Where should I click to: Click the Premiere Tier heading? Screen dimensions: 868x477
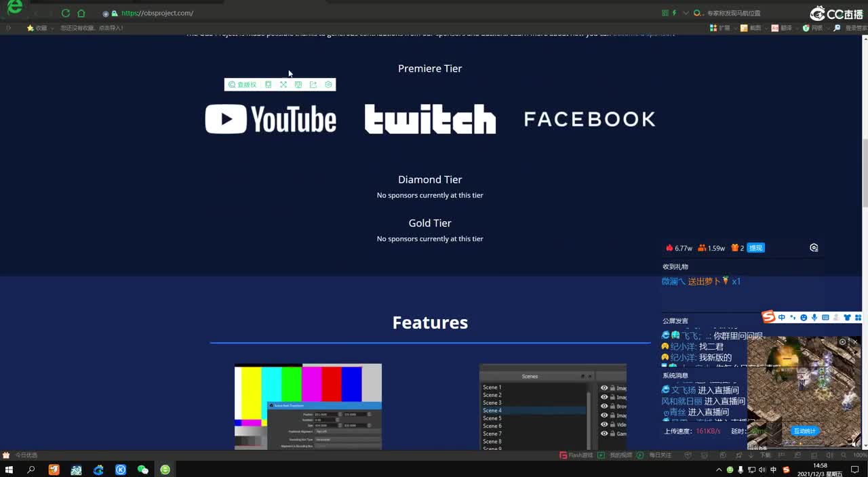click(430, 68)
